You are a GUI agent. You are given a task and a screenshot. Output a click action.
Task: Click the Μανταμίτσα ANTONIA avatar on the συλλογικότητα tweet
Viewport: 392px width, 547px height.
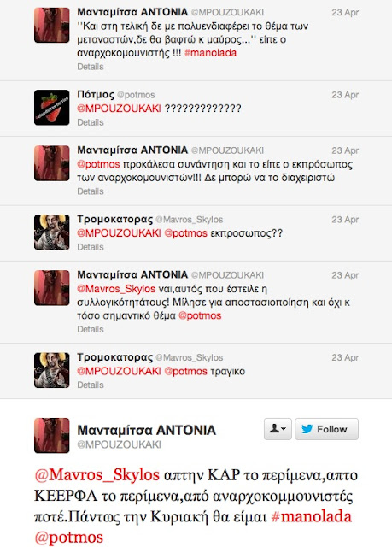51,288
